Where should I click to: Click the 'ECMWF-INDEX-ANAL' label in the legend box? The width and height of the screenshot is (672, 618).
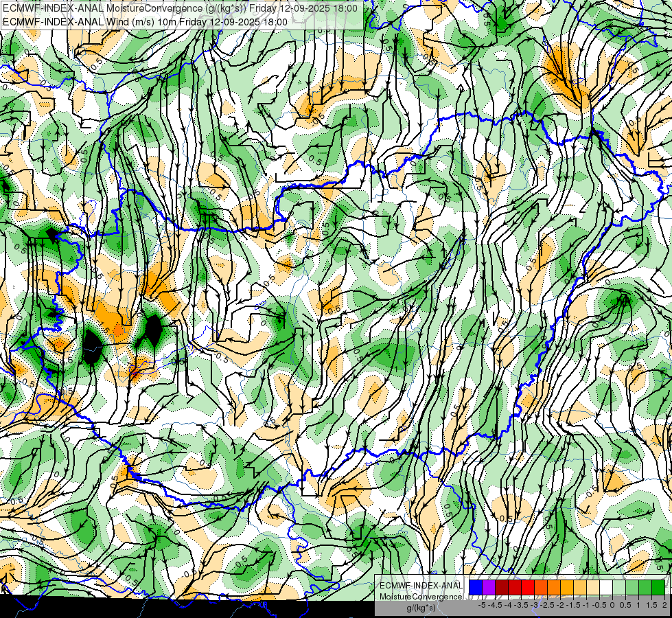421,586
